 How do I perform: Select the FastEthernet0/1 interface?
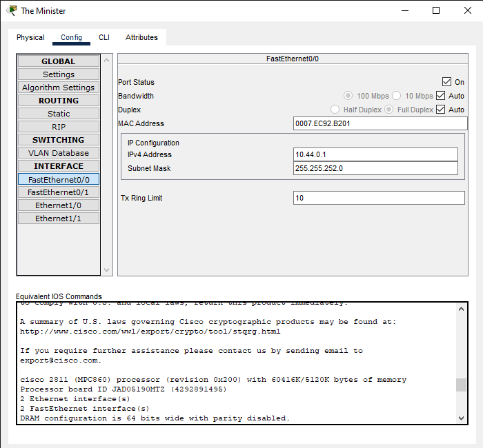[59, 192]
